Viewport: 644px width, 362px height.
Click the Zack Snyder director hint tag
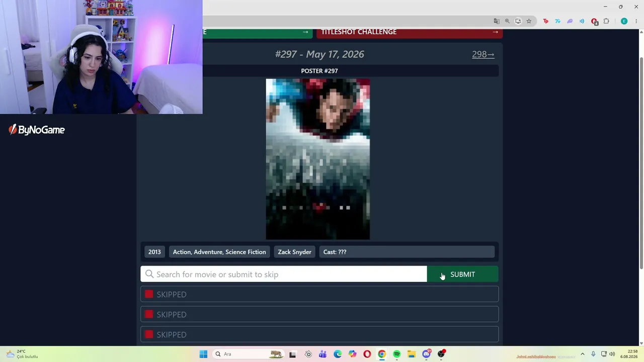295,252
